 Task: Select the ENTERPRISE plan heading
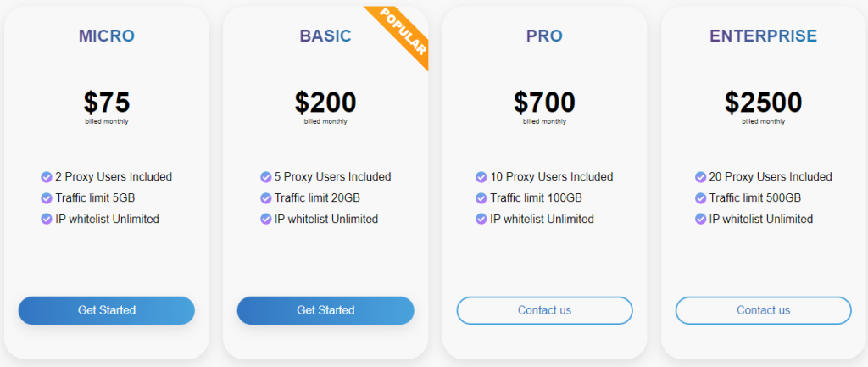pos(763,36)
